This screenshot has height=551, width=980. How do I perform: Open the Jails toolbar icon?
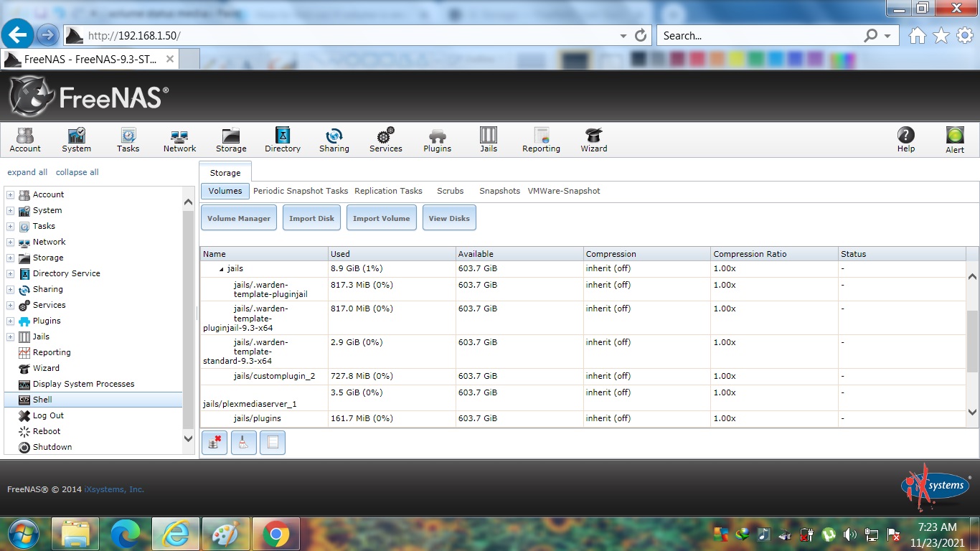(x=489, y=140)
